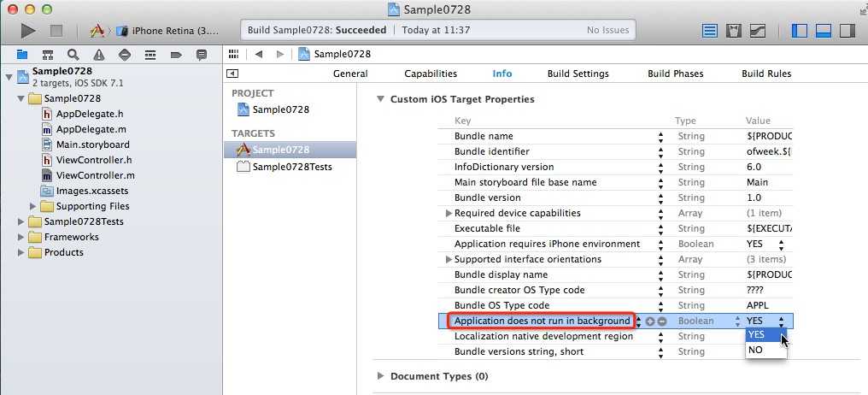The width and height of the screenshot is (868, 395).
Task: Select the Bundle version value 1.0
Action: [x=754, y=197]
